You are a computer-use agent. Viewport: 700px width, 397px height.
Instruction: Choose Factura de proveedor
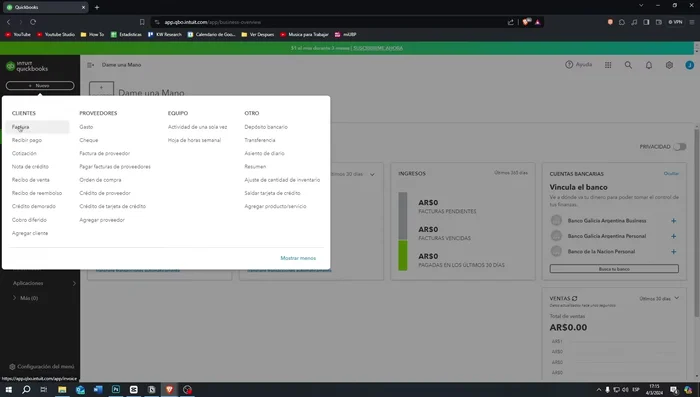104,153
